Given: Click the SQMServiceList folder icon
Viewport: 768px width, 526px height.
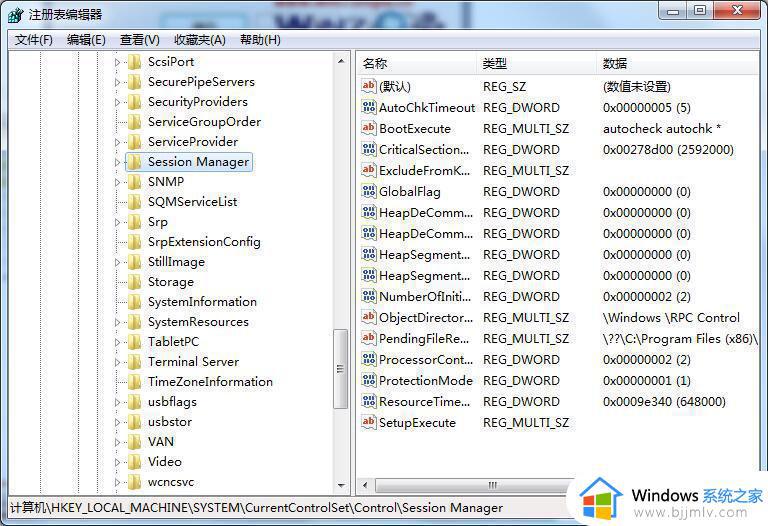Looking at the screenshot, I should coord(134,201).
